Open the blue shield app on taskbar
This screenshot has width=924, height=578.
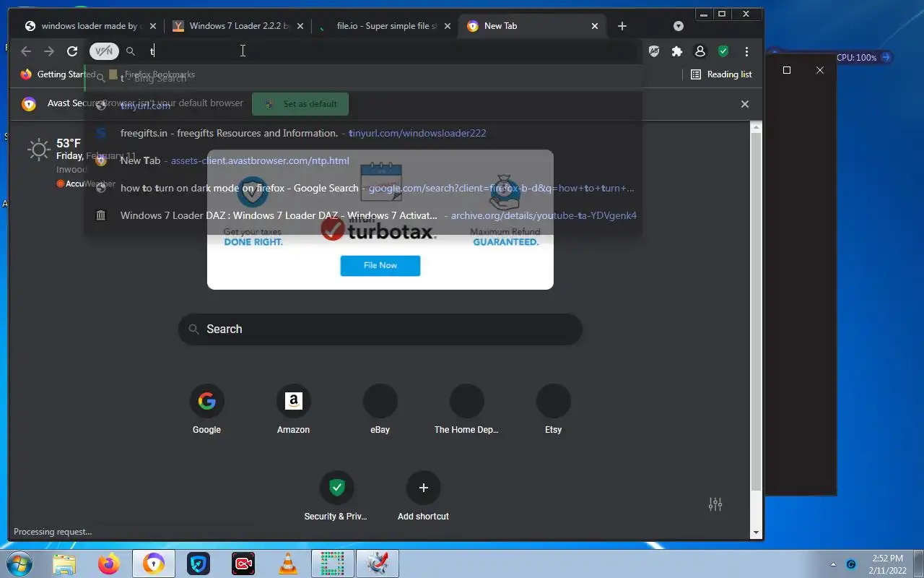point(199,564)
